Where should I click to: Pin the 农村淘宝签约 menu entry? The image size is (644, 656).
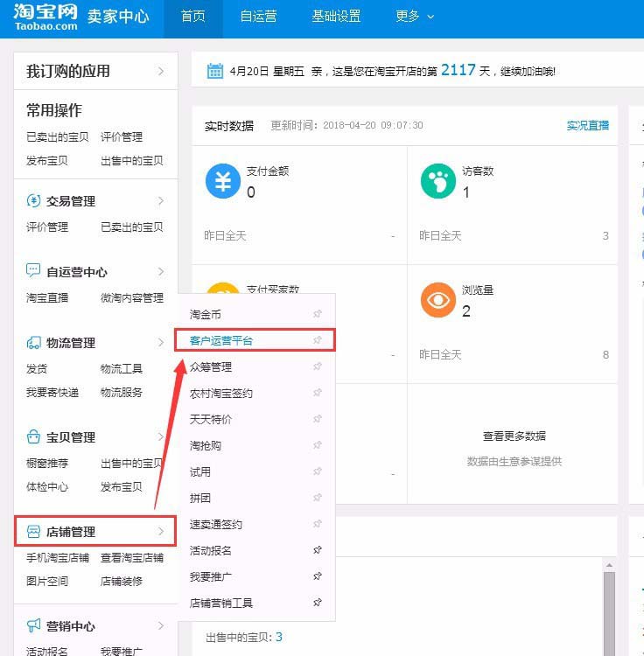pos(318,393)
